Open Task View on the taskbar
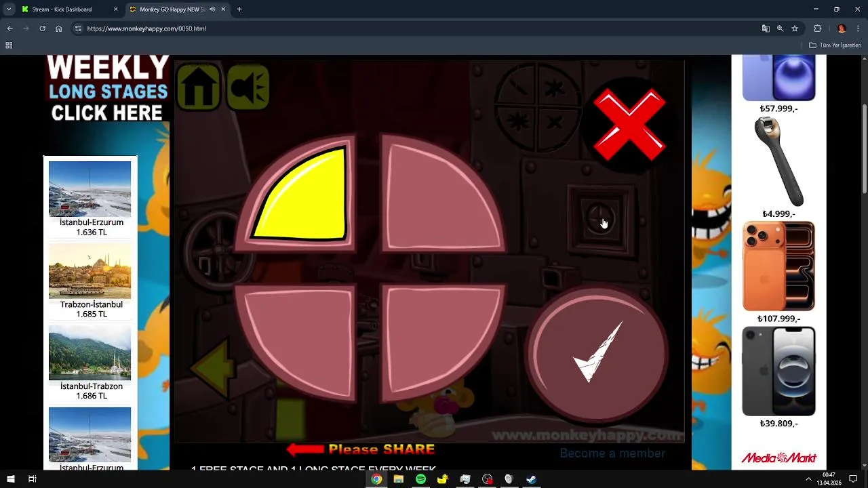Screen dimensions: 868x488 coord(32,479)
